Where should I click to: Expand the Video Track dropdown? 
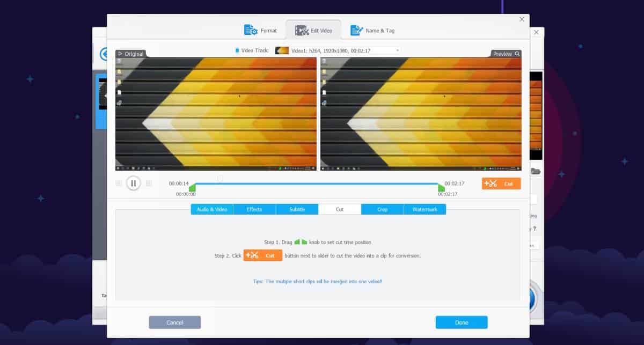click(337, 50)
